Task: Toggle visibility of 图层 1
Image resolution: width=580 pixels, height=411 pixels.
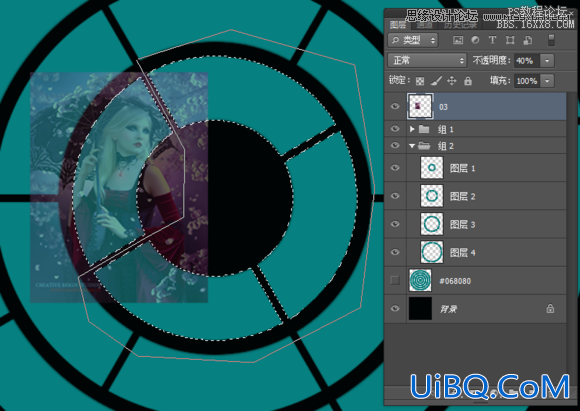Action: (395, 168)
